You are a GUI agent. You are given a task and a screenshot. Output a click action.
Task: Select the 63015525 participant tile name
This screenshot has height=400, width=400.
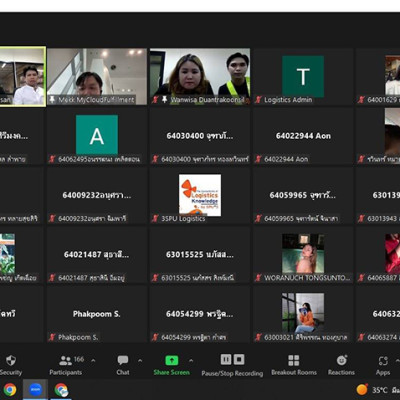click(x=200, y=255)
